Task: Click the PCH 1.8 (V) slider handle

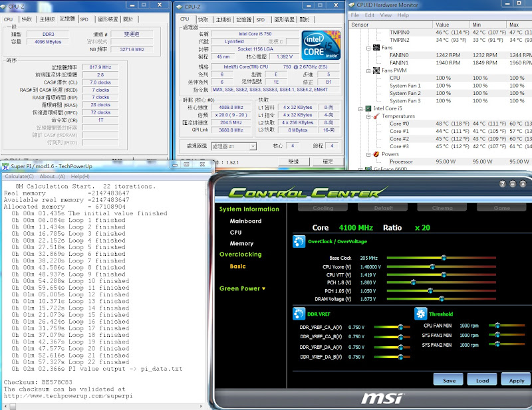Action: (413, 282)
